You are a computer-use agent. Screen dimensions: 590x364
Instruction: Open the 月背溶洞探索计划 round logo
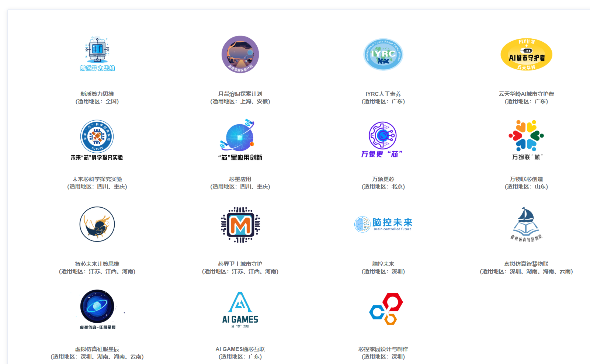(240, 54)
